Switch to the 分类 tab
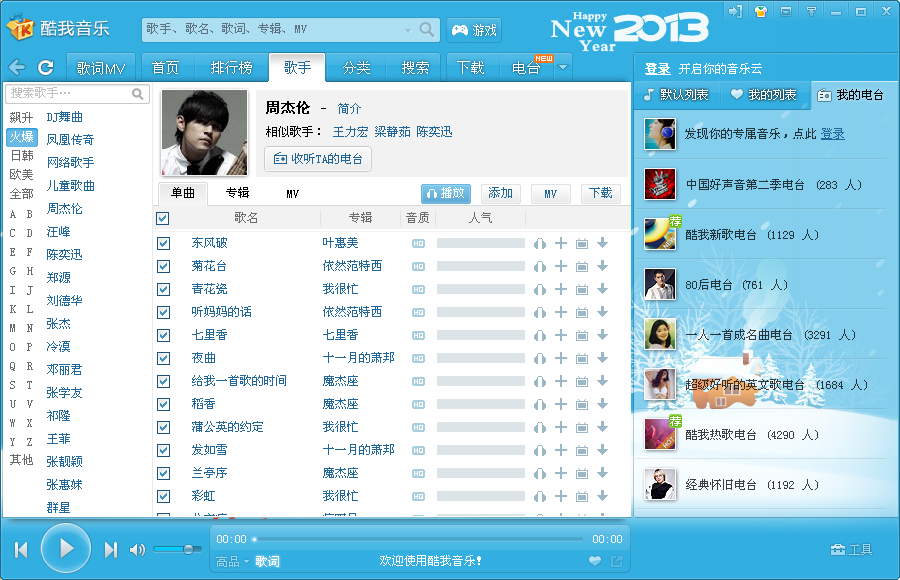Viewport: 900px width, 580px height. (x=356, y=68)
